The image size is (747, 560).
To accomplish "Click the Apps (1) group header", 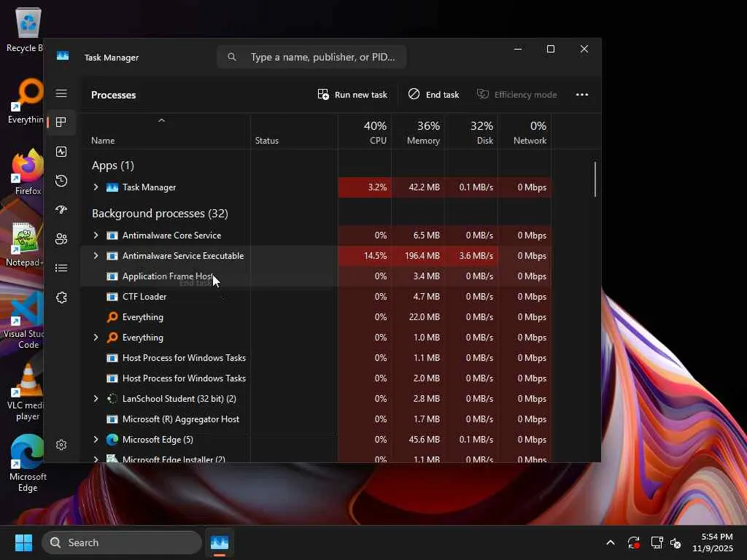I will pos(113,166).
